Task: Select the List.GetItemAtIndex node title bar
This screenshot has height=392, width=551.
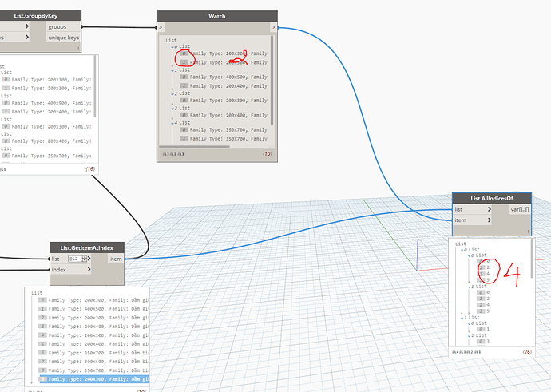Action: tap(87, 247)
